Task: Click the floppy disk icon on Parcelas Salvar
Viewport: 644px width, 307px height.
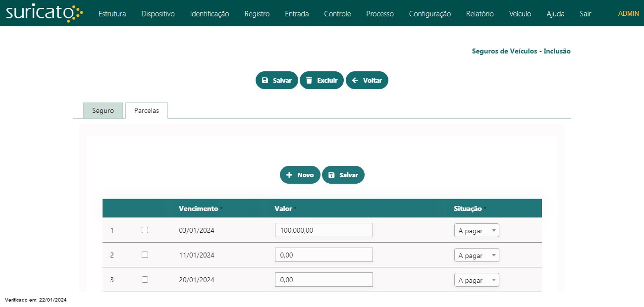Action: 331,175
